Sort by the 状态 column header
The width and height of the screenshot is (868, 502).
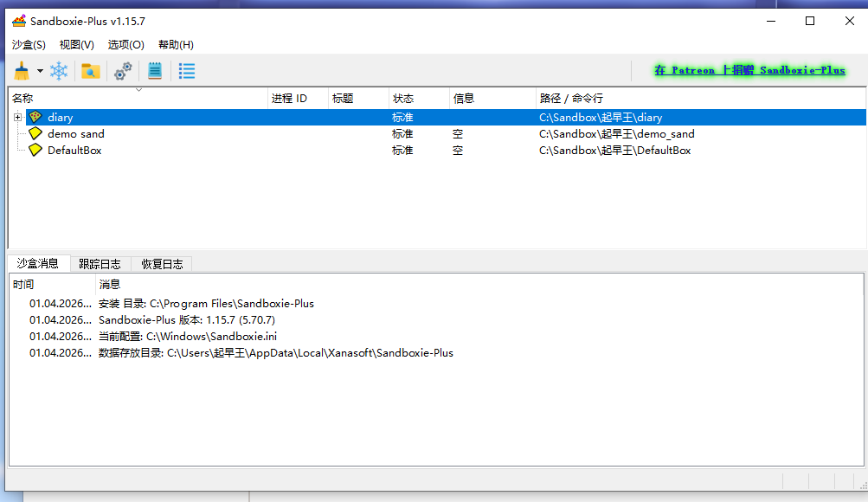(x=419, y=98)
